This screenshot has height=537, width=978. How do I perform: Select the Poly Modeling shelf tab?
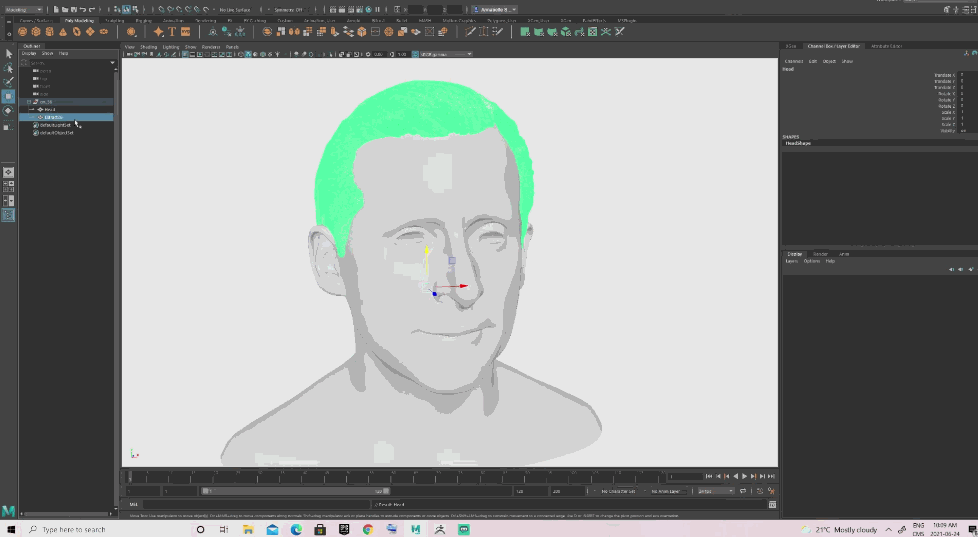77,20
